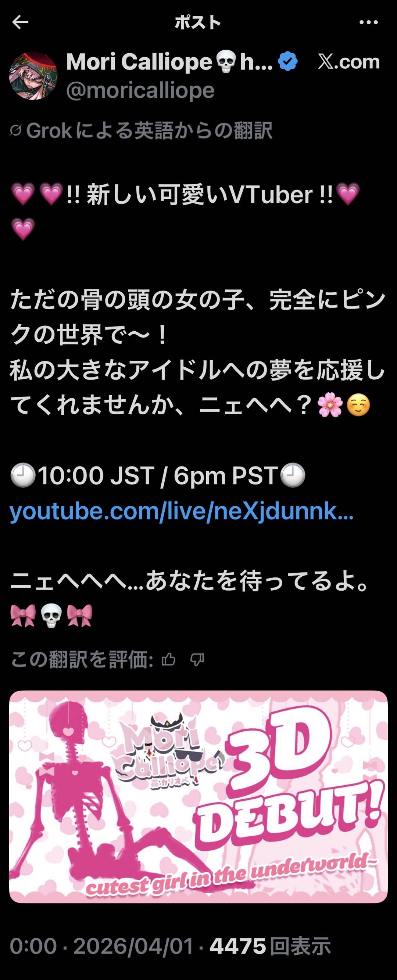Click the blue verified badge
The image size is (397, 980).
click(x=288, y=62)
